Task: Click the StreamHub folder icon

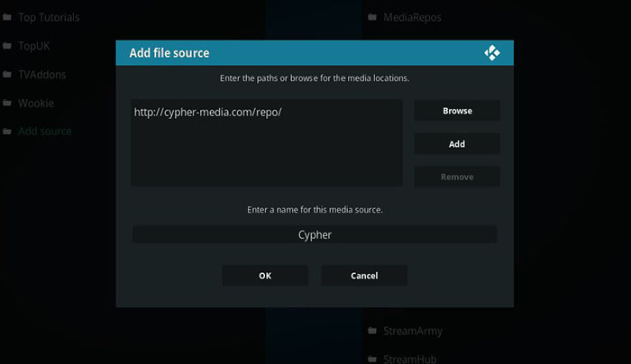Action: point(372,358)
